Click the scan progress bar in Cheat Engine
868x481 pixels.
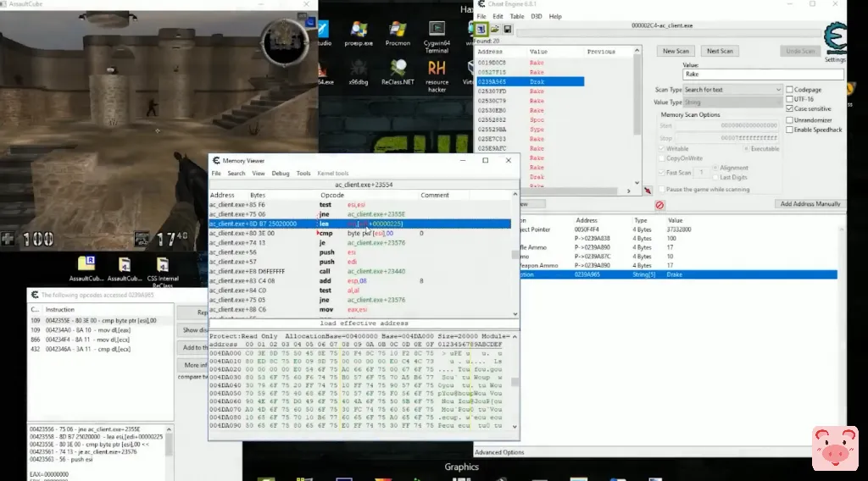(x=668, y=34)
